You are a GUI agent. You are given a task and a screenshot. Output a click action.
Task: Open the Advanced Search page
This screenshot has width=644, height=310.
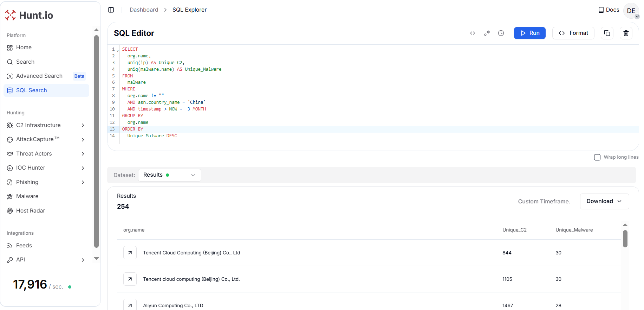pos(39,76)
